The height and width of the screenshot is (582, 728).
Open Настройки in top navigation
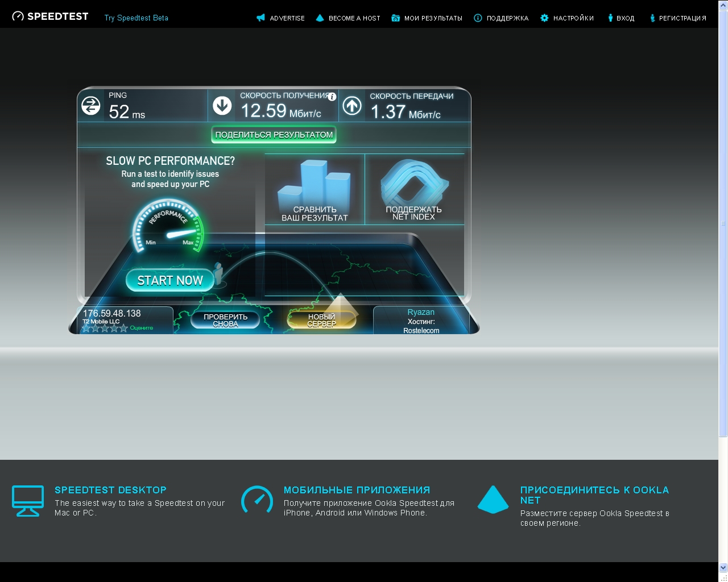573,18
